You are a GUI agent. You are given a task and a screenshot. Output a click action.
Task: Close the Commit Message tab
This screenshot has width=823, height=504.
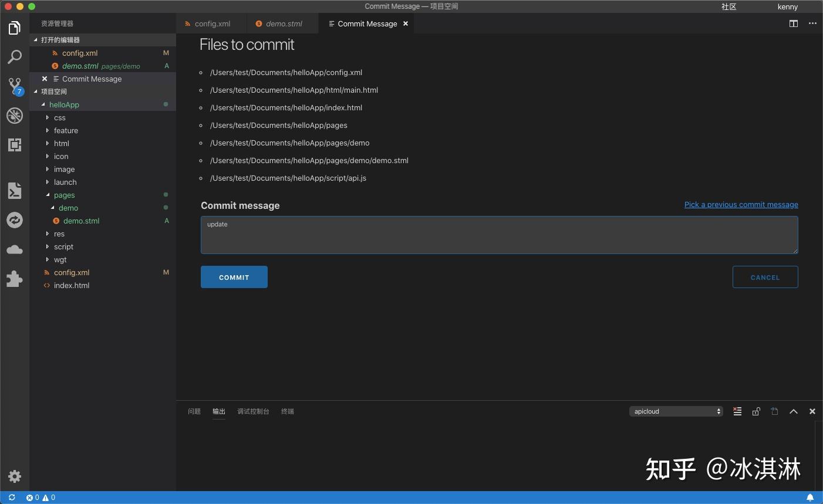(x=405, y=23)
